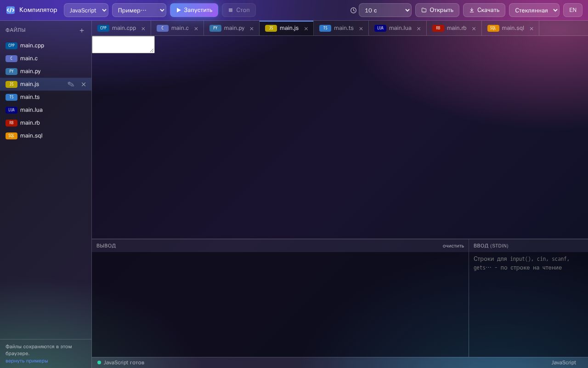Delete main.js from sidebar with X icon
Viewport: 588px width, 368px height.
coord(84,84)
